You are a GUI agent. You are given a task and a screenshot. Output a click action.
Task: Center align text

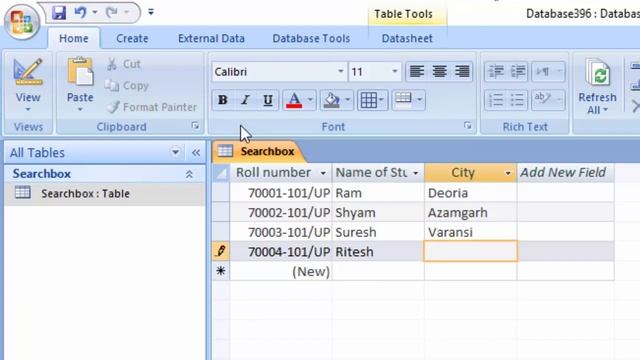point(440,71)
